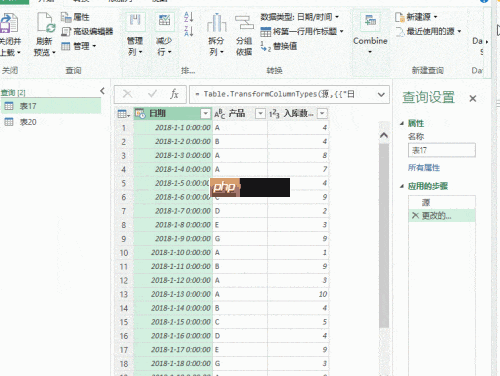Click the 最近使用的源 recent sources icon
The image size is (500, 376).
(400, 32)
